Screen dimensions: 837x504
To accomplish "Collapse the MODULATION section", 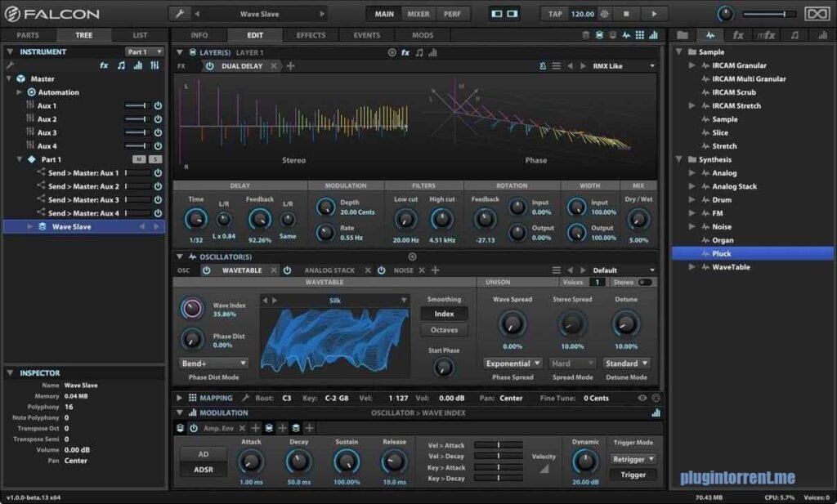I will click(179, 413).
